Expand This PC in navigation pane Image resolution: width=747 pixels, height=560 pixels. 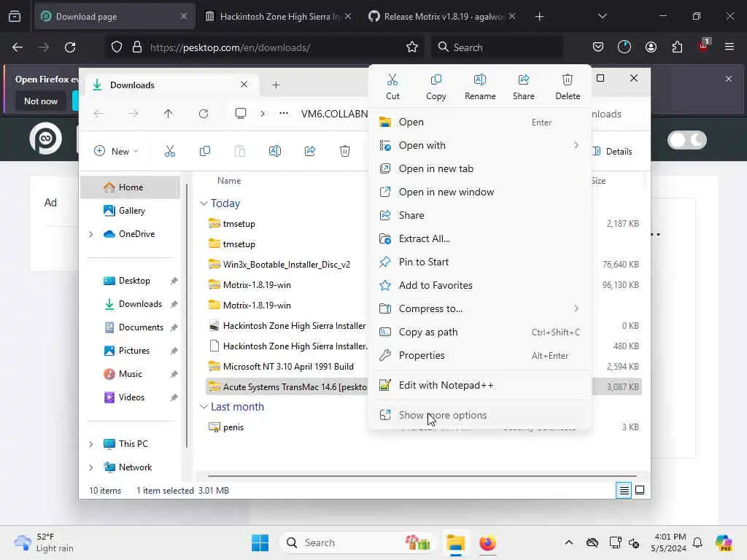(91, 444)
